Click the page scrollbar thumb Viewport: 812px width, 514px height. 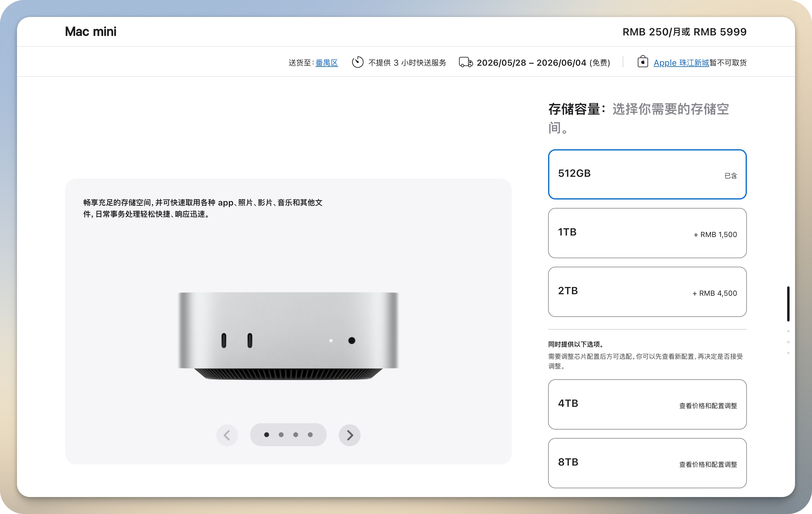pyautogui.click(x=788, y=304)
